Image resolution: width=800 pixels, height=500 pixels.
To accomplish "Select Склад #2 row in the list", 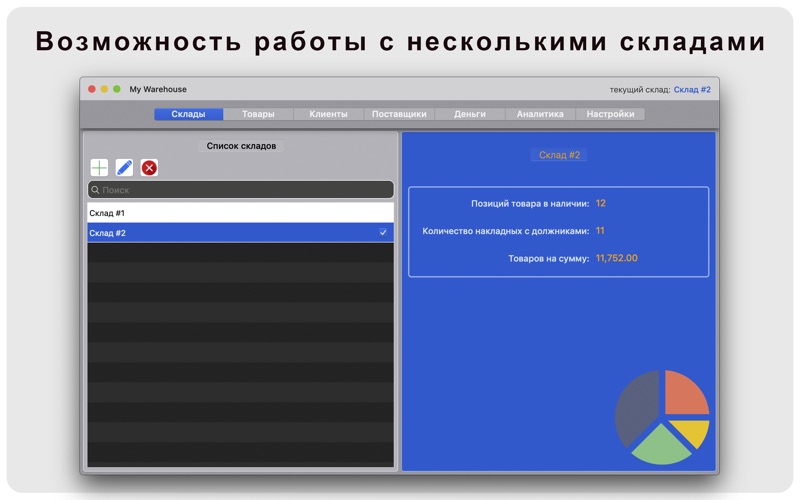I will (241, 233).
